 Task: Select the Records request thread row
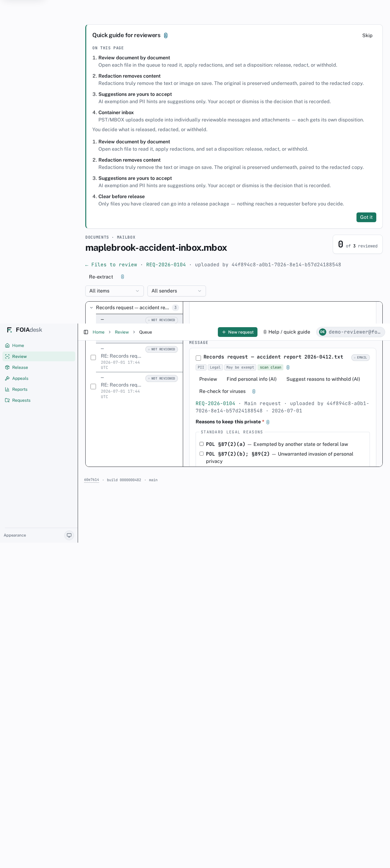[x=134, y=307]
